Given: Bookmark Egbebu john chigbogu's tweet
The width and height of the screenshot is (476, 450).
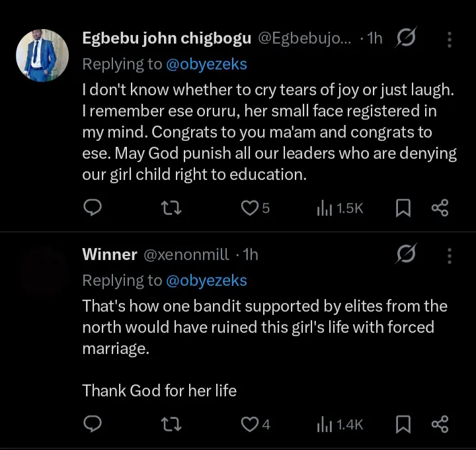Looking at the screenshot, I should point(403,208).
